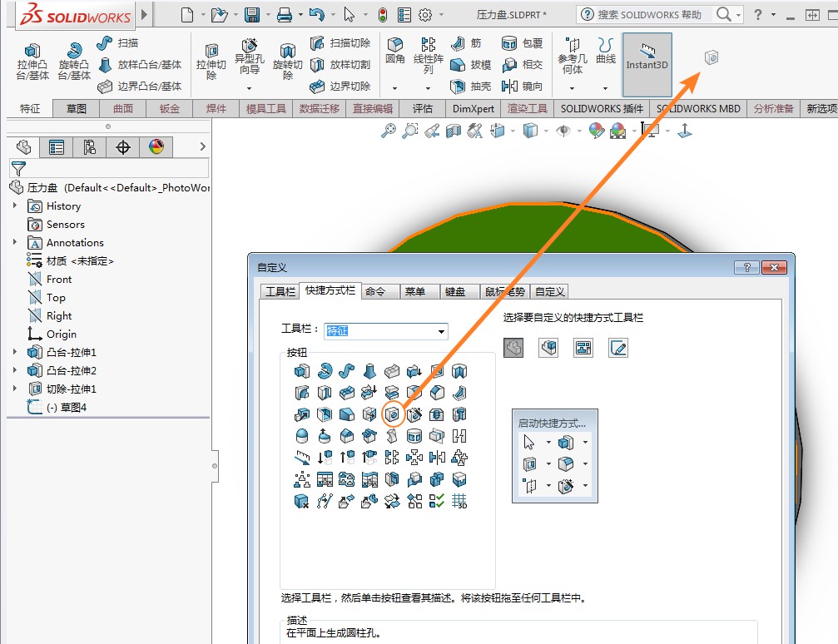Expand the History tree node

click(x=15, y=206)
